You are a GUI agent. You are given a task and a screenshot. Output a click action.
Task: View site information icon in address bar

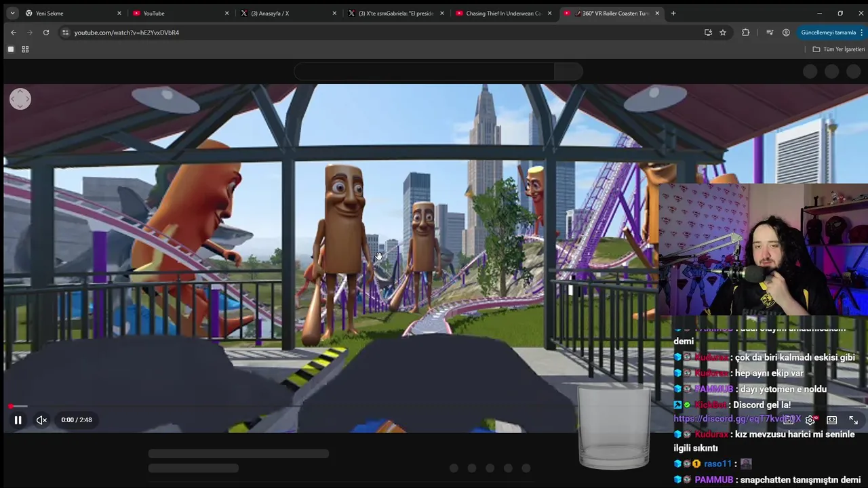coord(65,33)
